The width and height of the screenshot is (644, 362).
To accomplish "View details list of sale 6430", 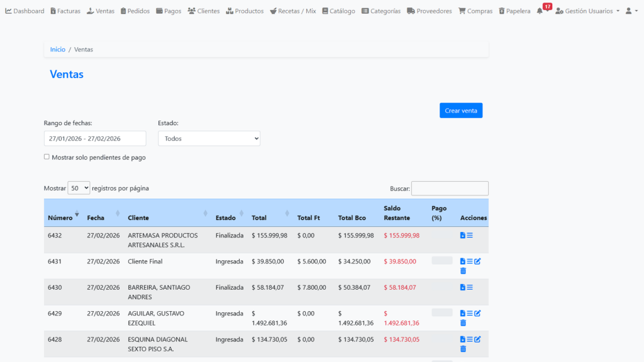I will click(x=470, y=287).
